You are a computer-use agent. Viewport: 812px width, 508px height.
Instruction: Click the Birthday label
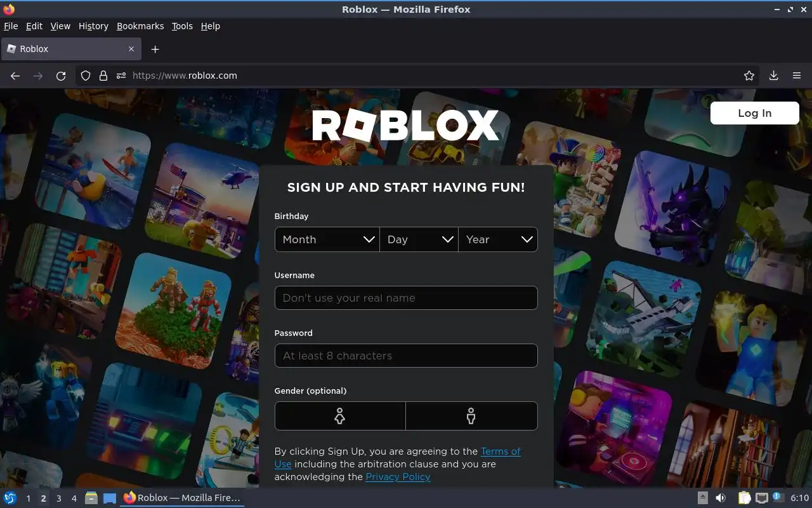click(x=291, y=217)
